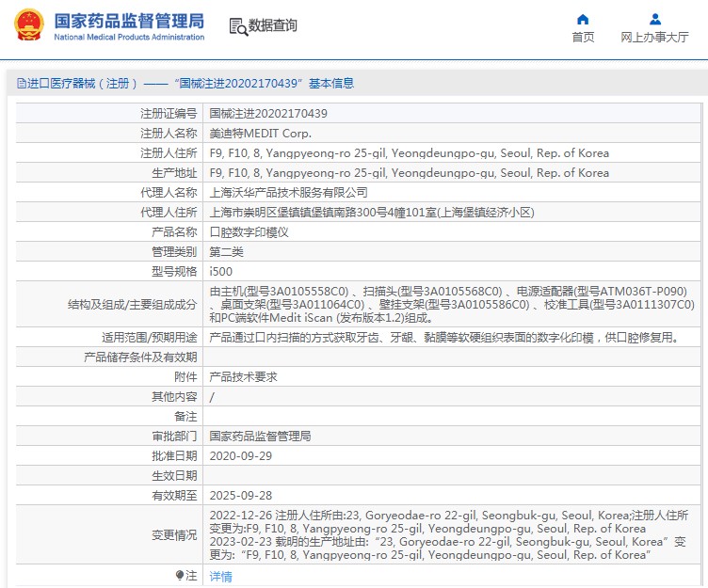The width and height of the screenshot is (708, 588).
Task: Click approval date 2020-09-29
Action: (x=240, y=455)
